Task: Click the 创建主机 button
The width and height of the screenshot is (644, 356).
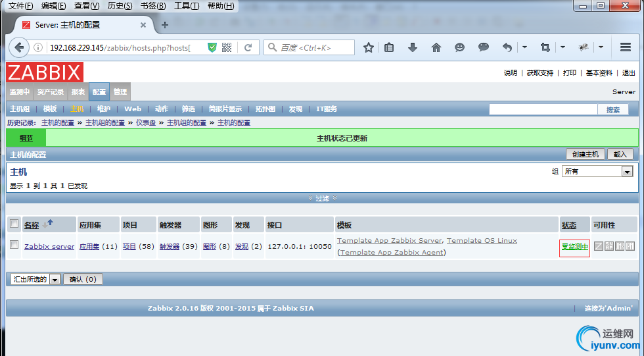Action: [x=586, y=154]
